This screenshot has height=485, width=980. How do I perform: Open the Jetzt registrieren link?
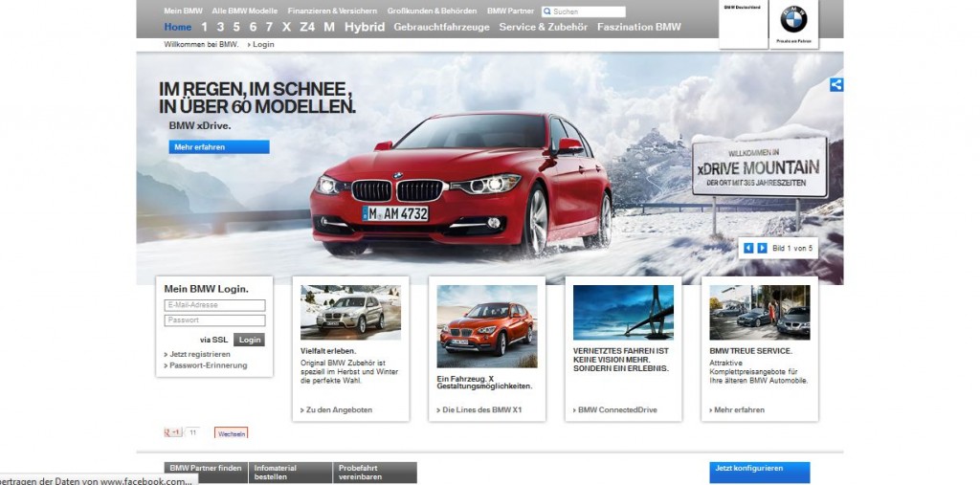pos(200,354)
